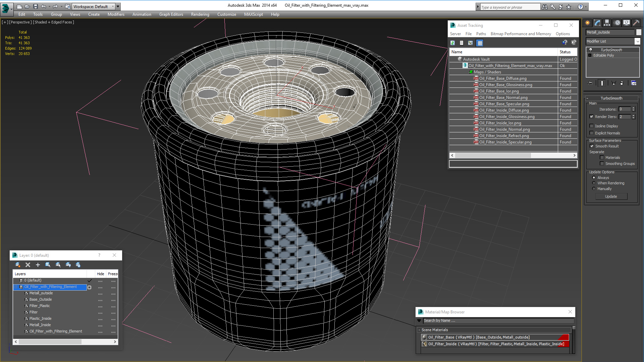Open undo history dropdown arrow
The height and width of the screenshot is (362, 644).
click(49, 6)
